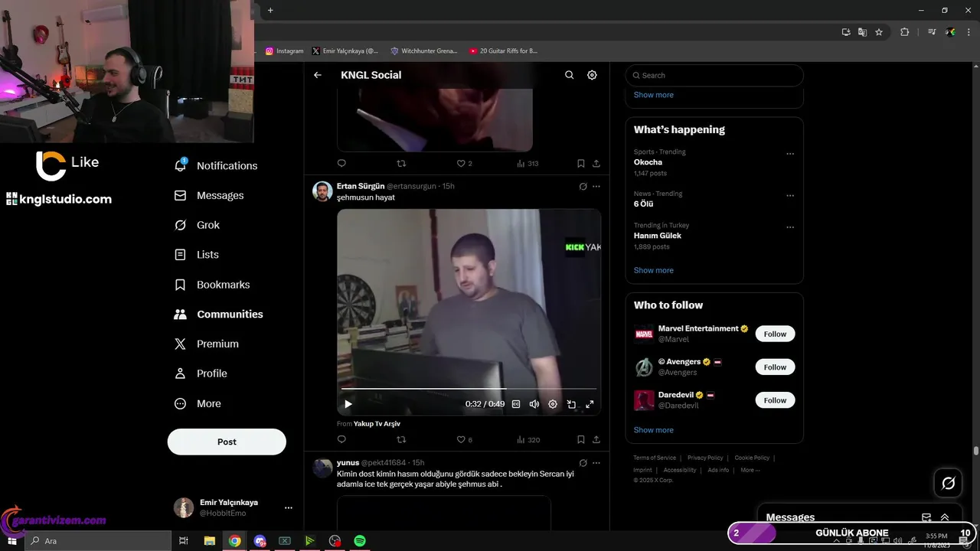Open Terms of Service link
The image size is (980, 551).
coord(655,458)
